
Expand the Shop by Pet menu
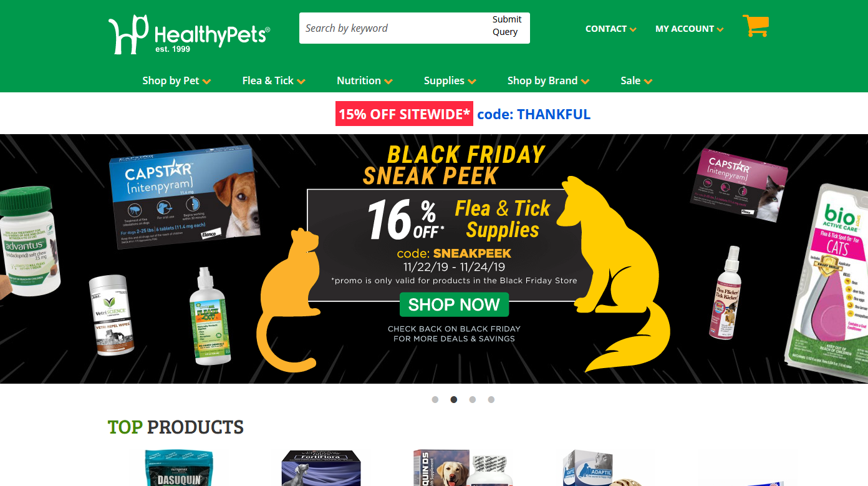[176, 80]
